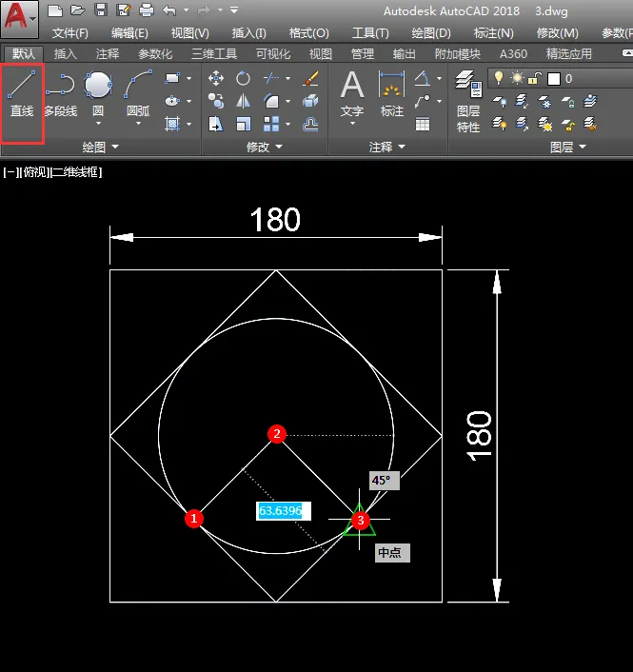Click the Undo arrow icon

click(x=169, y=10)
